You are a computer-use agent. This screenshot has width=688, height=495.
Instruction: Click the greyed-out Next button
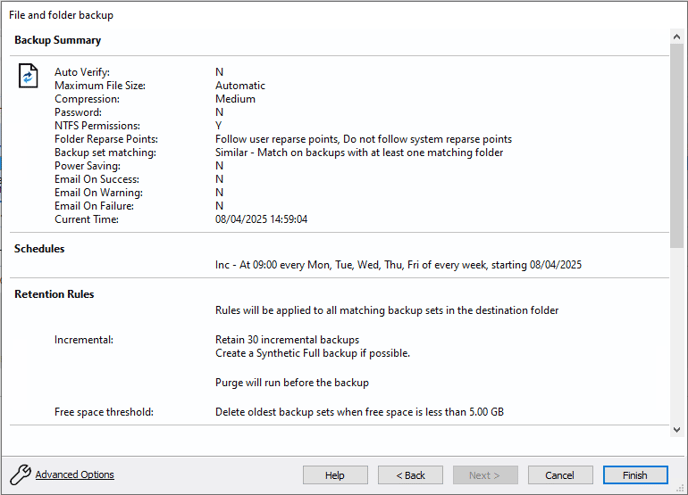point(485,475)
